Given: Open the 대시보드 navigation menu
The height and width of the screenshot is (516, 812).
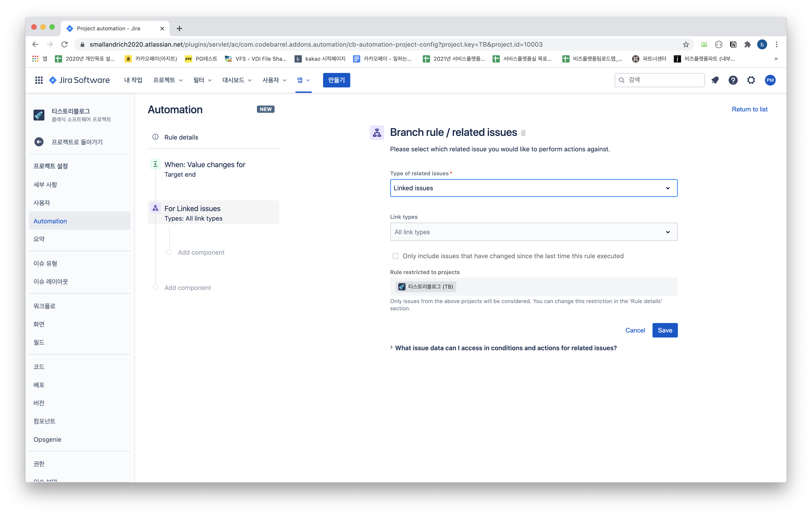Looking at the screenshot, I should [x=237, y=80].
